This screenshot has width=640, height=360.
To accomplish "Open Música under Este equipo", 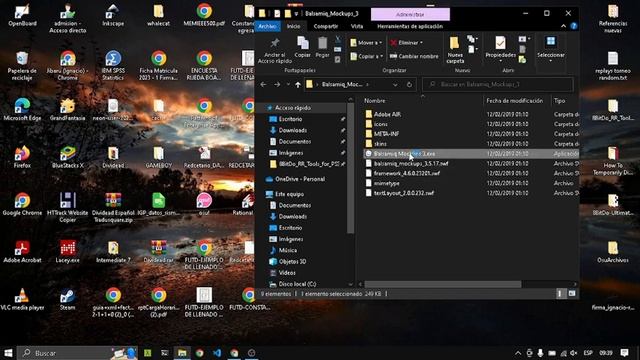I will click(287, 250).
